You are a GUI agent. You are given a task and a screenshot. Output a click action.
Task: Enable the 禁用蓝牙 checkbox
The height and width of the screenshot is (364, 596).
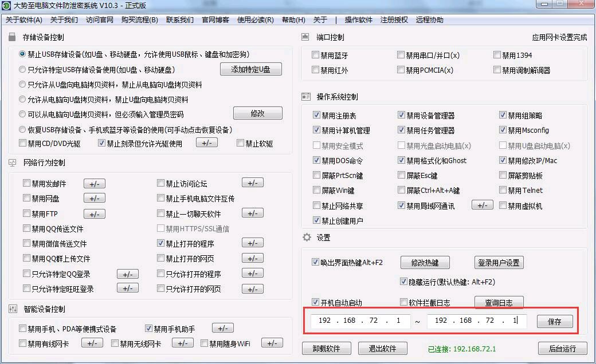pos(315,54)
